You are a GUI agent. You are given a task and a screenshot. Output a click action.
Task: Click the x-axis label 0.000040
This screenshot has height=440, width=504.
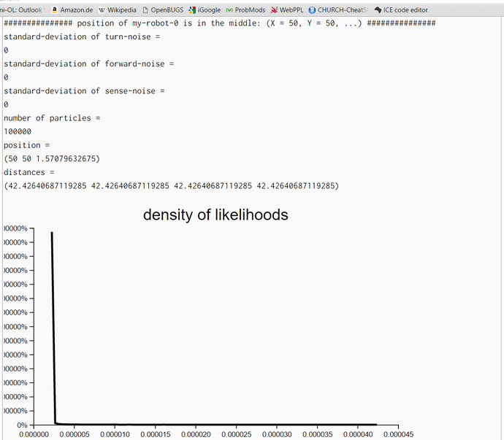[358, 435]
